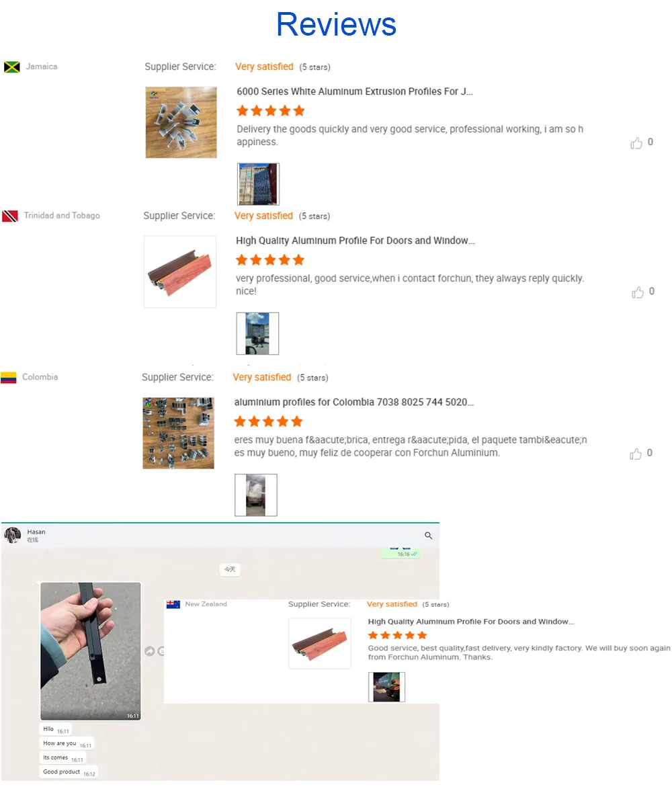Screen dimensions: 672x793
Task: Open New Zealand review's attached truck photo
Action: (386, 687)
